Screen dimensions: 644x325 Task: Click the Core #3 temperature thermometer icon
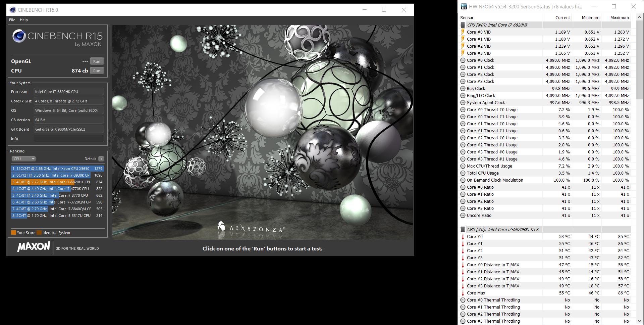[463, 258]
